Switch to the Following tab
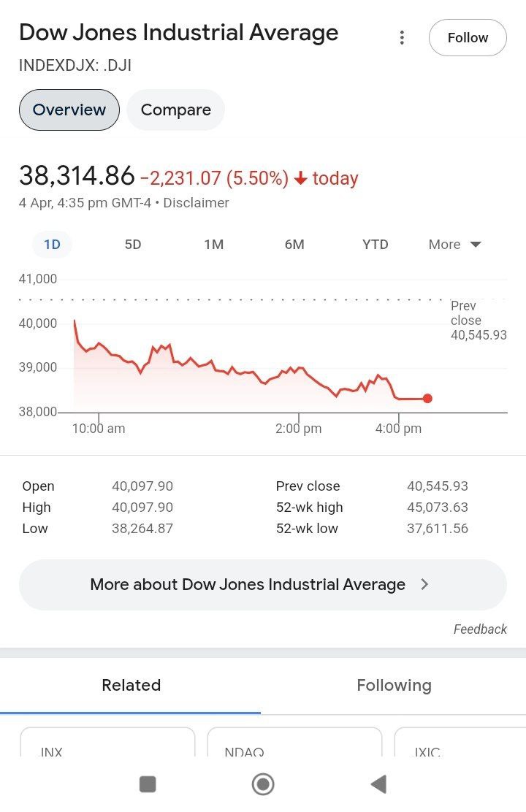Screen dimensions: 526x812 (394, 685)
